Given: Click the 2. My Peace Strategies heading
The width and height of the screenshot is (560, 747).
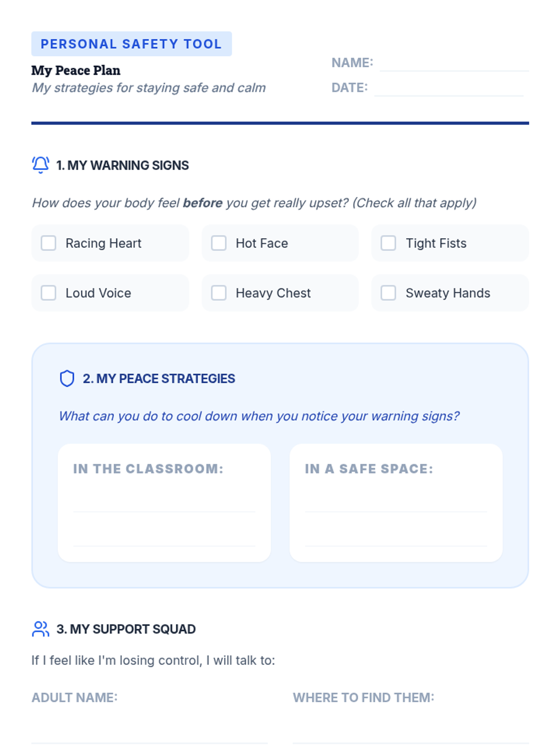Looking at the screenshot, I should pos(159,379).
